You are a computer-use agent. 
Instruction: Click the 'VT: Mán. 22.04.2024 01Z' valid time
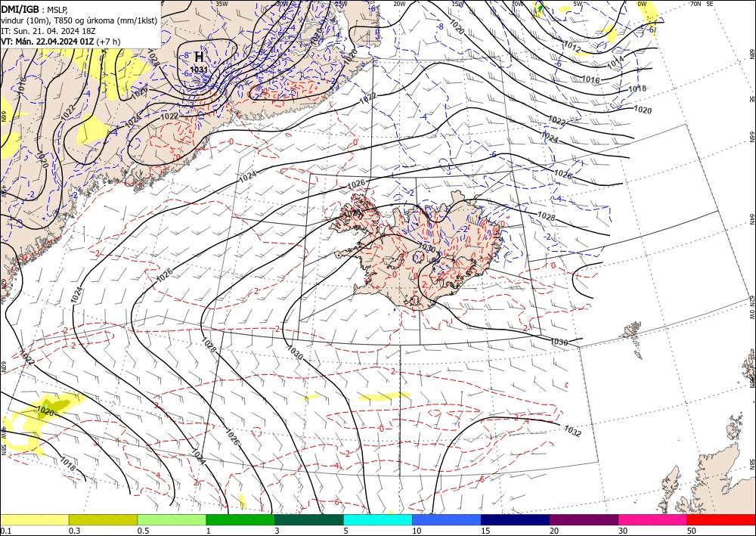47,42
